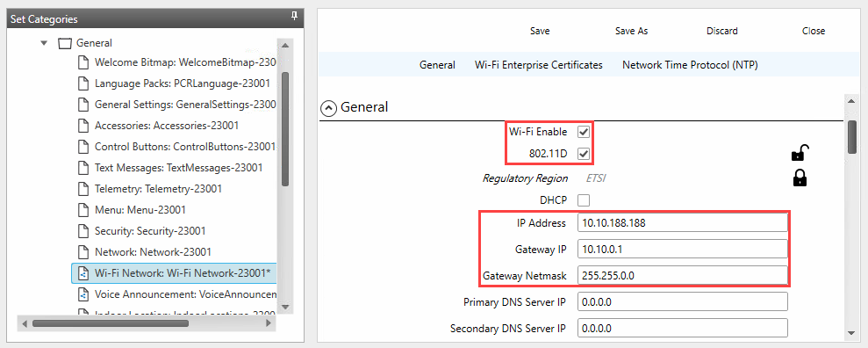Click the open padlock icon beside 802.11D

[800, 152]
